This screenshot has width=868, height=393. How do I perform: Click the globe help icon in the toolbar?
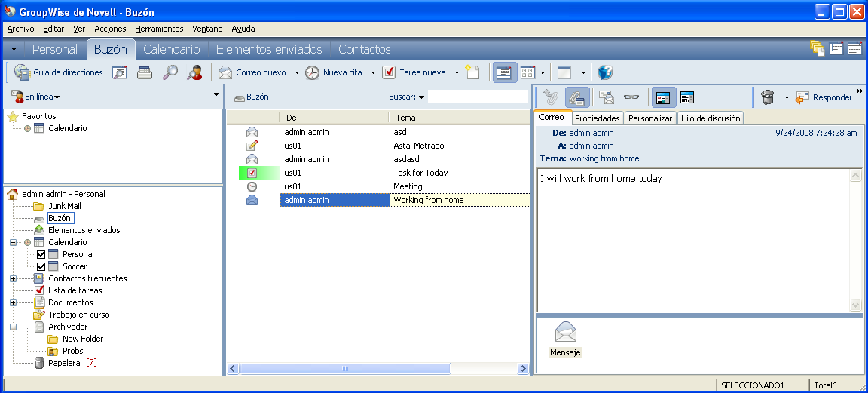605,72
